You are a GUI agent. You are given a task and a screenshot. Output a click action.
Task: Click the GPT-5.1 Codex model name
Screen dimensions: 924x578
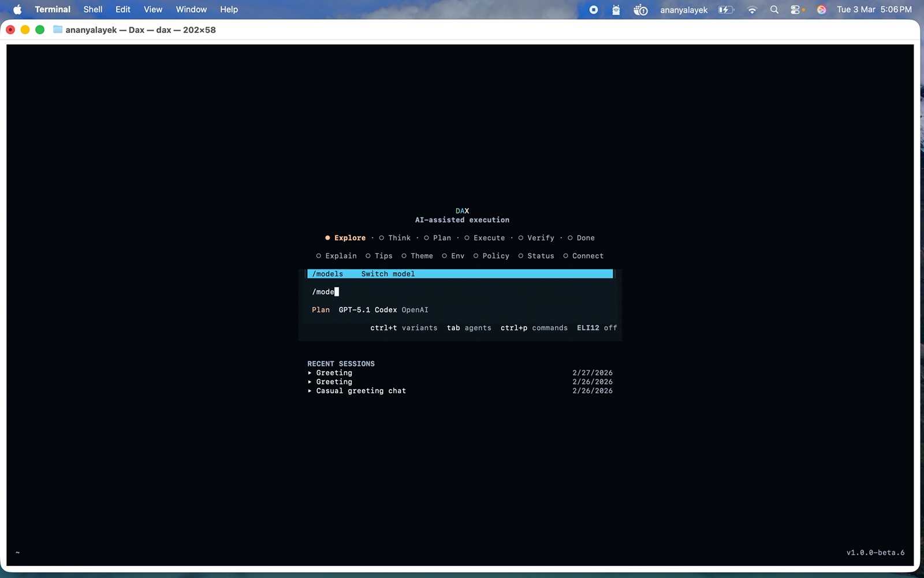click(367, 310)
